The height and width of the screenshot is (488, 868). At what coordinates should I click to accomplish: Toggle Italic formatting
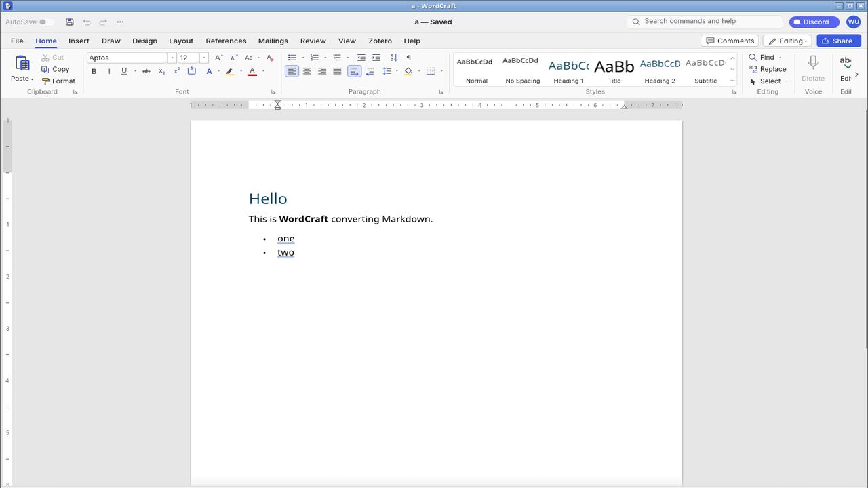point(109,71)
